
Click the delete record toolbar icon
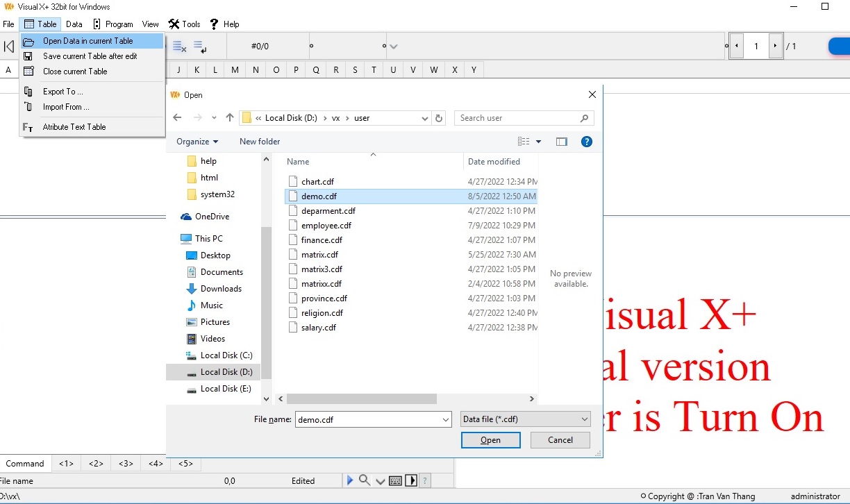click(x=179, y=47)
